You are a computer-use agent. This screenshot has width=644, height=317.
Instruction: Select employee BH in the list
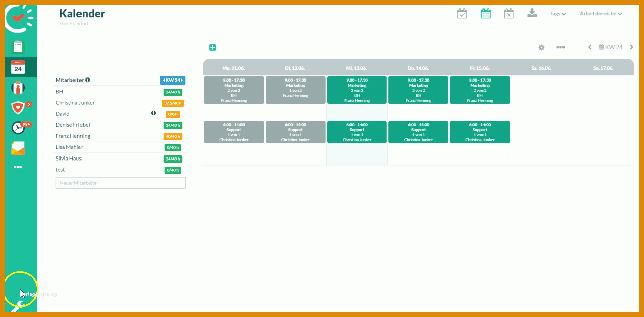tap(59, 92)
